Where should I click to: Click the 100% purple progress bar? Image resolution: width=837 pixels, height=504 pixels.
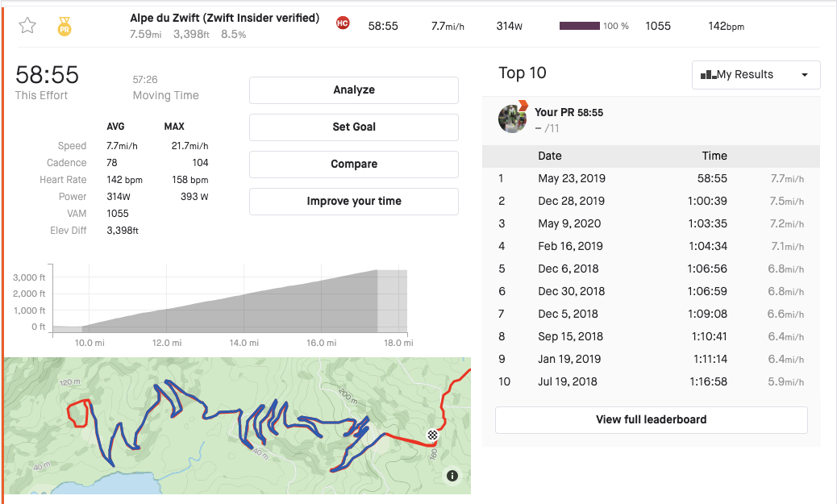coord(579,26)
